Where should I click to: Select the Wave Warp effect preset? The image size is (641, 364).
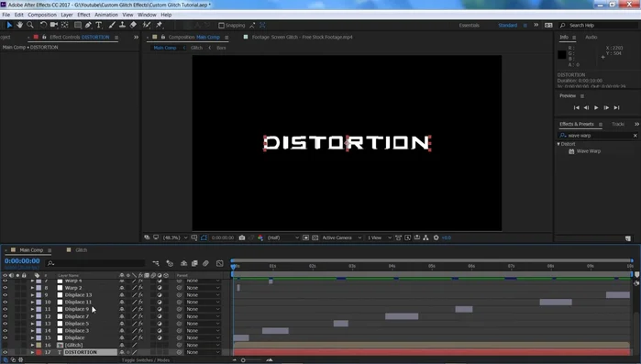(x=588, y=151)
